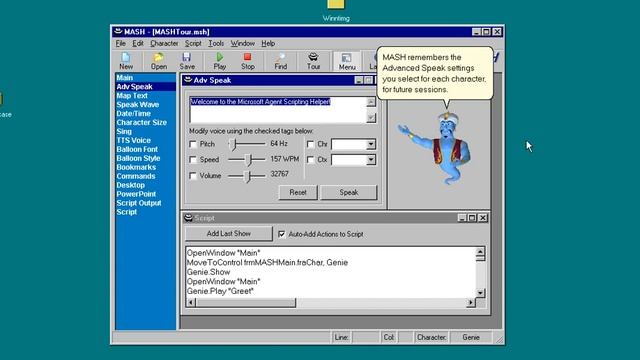Image resolution: width=640 pixels, height=360 pixels.
Task: Enable the Speed tag checkbox
Action: [x=193, y=160]
